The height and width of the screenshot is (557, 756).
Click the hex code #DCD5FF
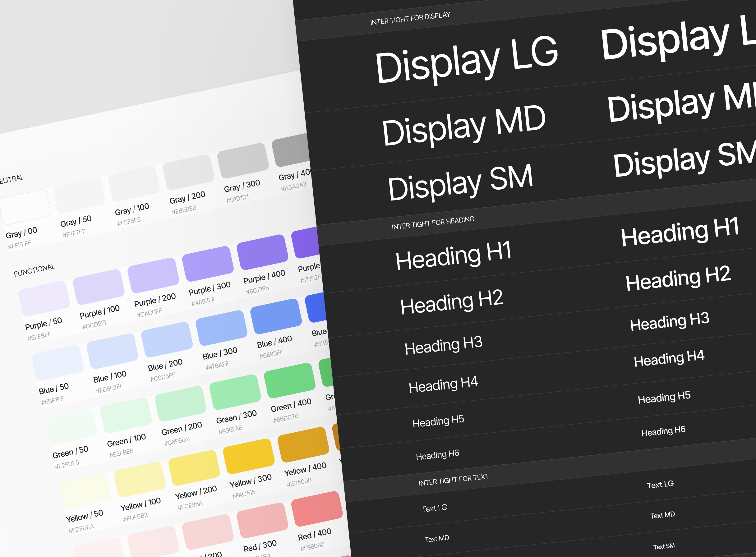(95, 325)
